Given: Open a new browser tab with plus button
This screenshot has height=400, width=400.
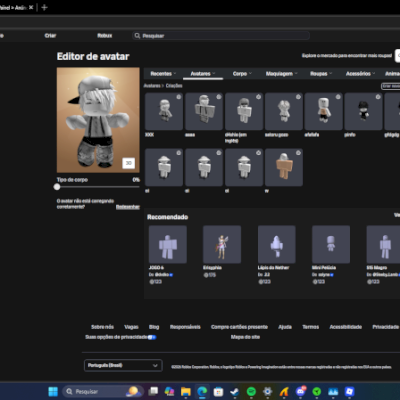Looking at the screenshot, I should pyautogui.click(x=44, y=7).
